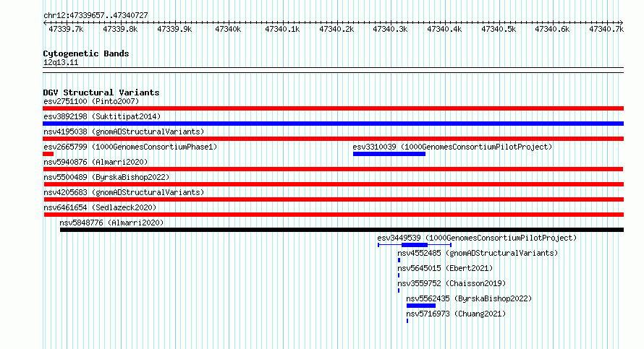644x349 pixels.
Task: Select the red bar under nsv5940876
Action: (x=333, y=169)
